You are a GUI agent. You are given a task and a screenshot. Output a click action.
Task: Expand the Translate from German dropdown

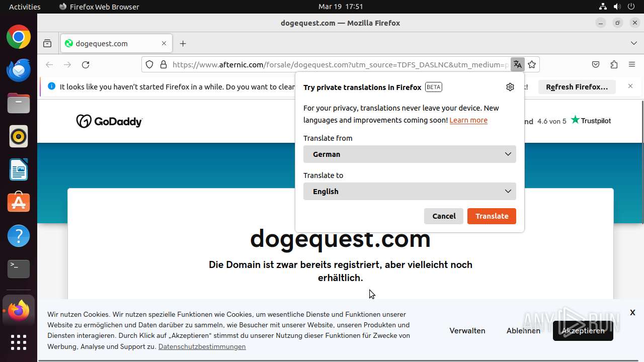410,154
